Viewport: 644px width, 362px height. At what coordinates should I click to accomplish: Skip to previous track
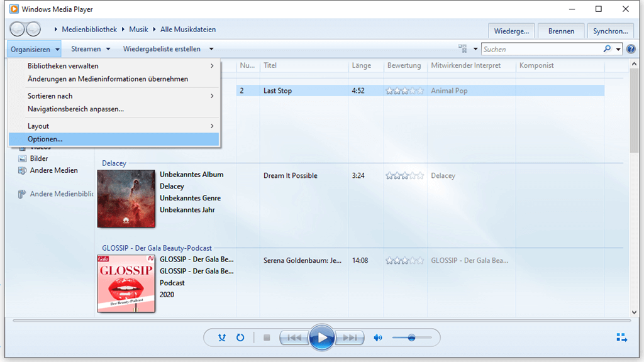[x=294, y=337]
